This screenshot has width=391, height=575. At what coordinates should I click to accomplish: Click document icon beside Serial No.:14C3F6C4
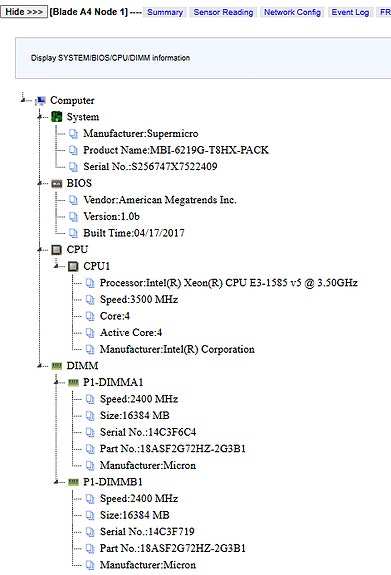coord(90,432)
